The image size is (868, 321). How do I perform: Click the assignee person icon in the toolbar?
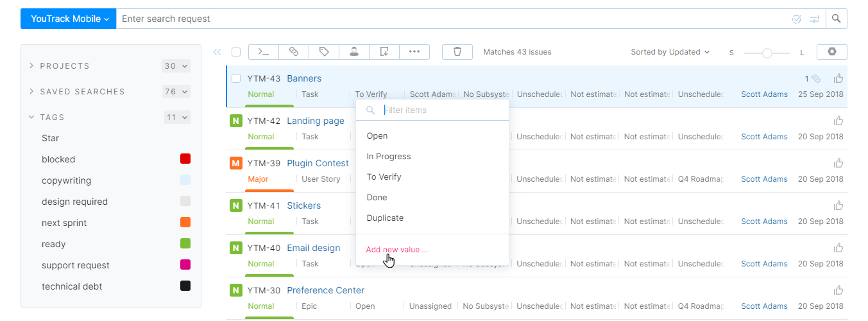tap(354, 52)
